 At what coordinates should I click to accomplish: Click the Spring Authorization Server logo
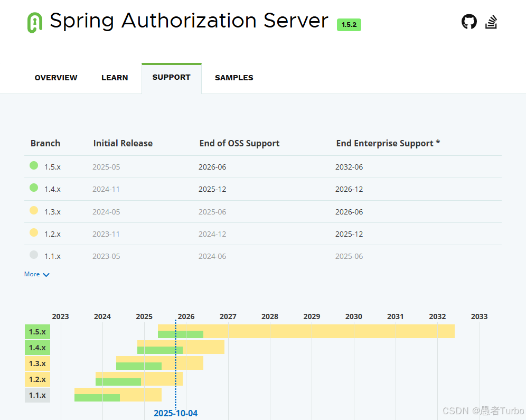pyautogui.click(x=34, y=23)
